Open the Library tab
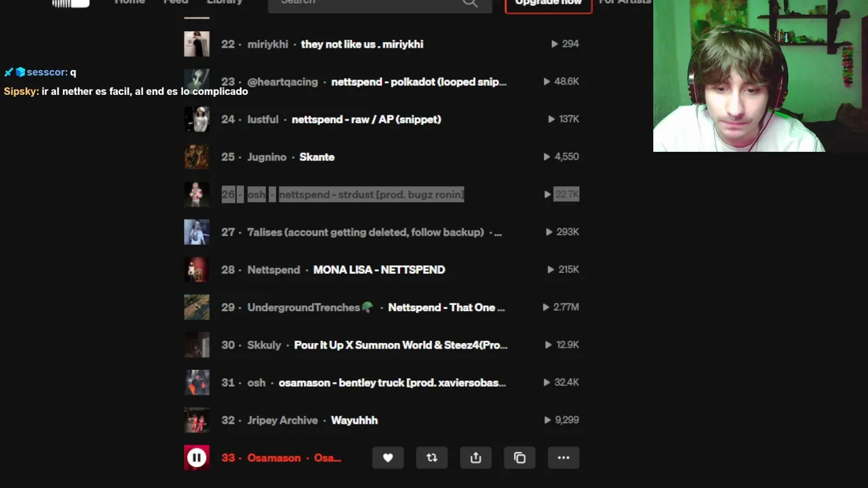Screen dimensions: 868x488 pos(224,3)
